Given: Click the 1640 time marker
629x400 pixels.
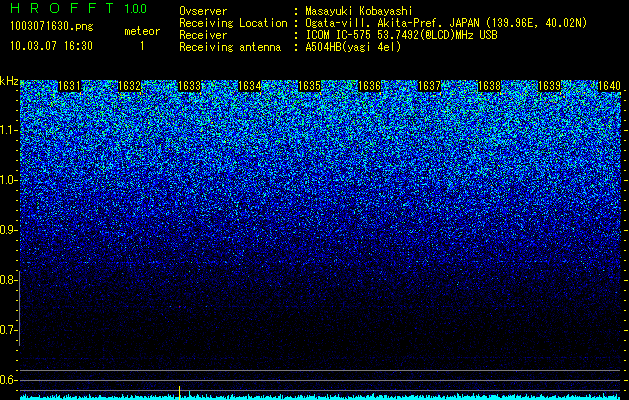Looking at the screenshot, I should coord(609,86).
